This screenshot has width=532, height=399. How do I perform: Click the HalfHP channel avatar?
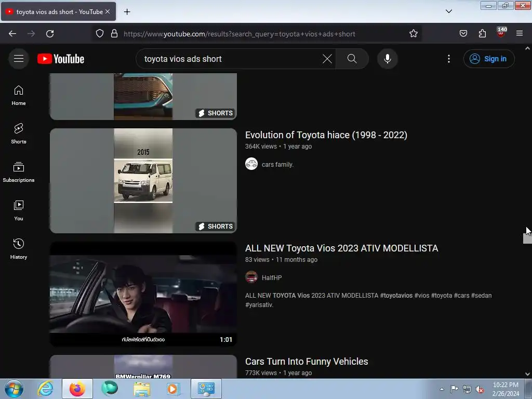click(251, 277)
